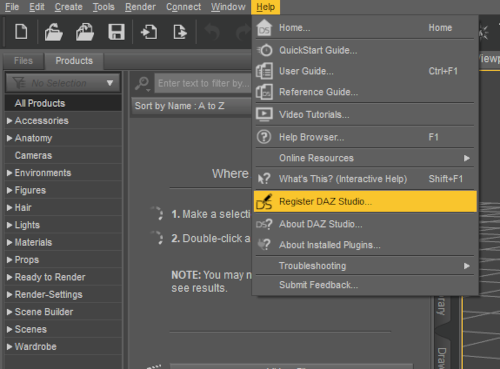The height and width of the screenshot is (369, 500).
Task: Choose About Installed Plugins... menu entry
Action: (x=365, y=245)
